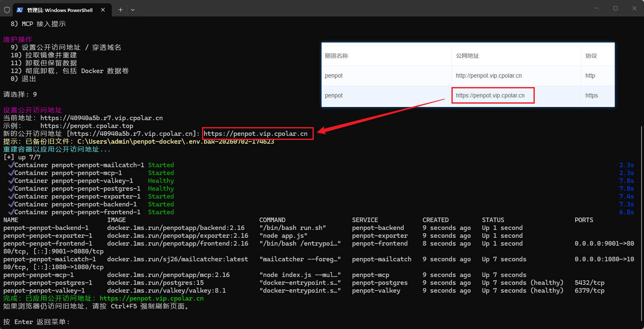The width and height of the screenshot is (644, 329).
Task: Click the checkmark beside penpot-penpot-frontend-1 container
Action: pyautogui.click(x=11, y=212)
